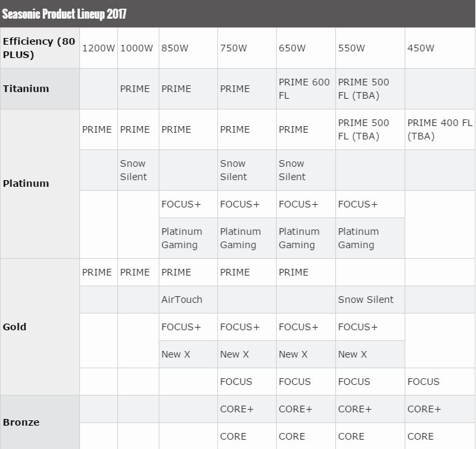This screenshot has height=449, width=476.
Task: Select the Gold row header
Action: [15, 327]
